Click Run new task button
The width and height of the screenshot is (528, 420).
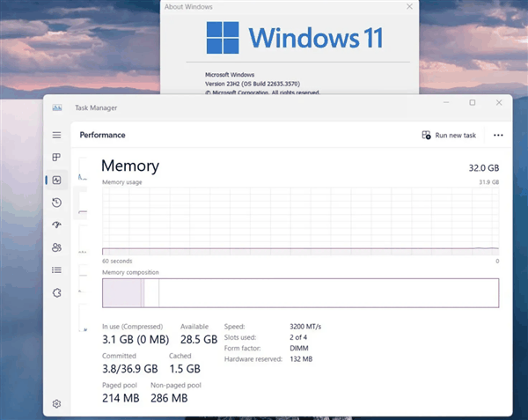(449, 135)
